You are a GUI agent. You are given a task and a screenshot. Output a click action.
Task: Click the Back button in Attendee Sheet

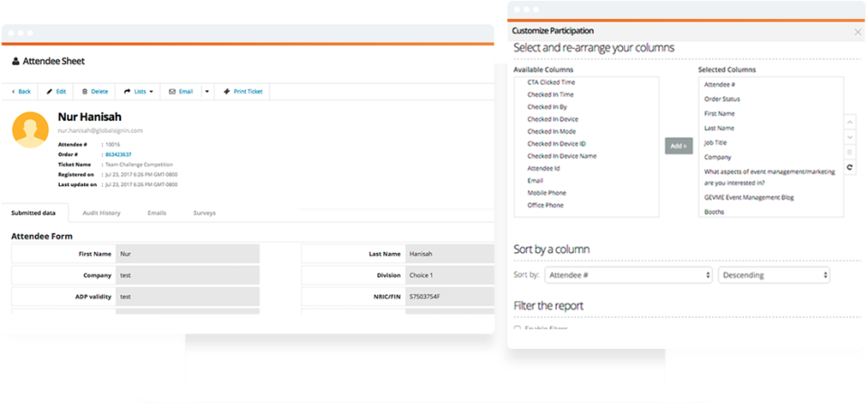tap(21, 91)
